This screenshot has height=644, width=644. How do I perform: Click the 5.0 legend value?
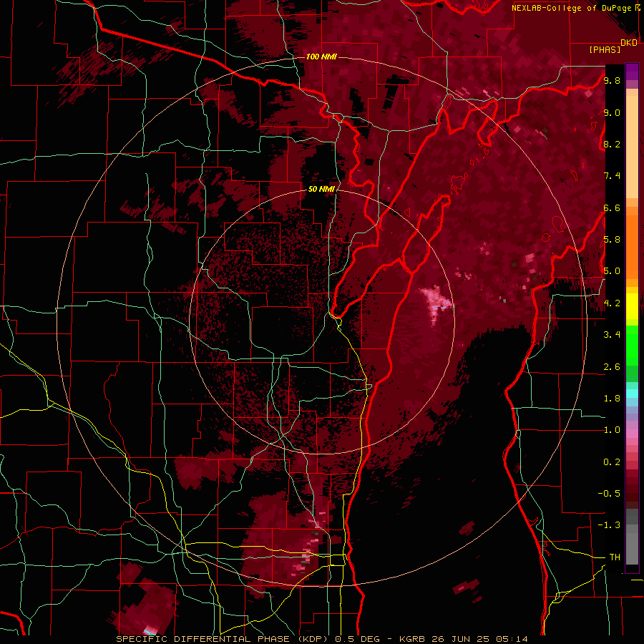[x=612, y=271]
